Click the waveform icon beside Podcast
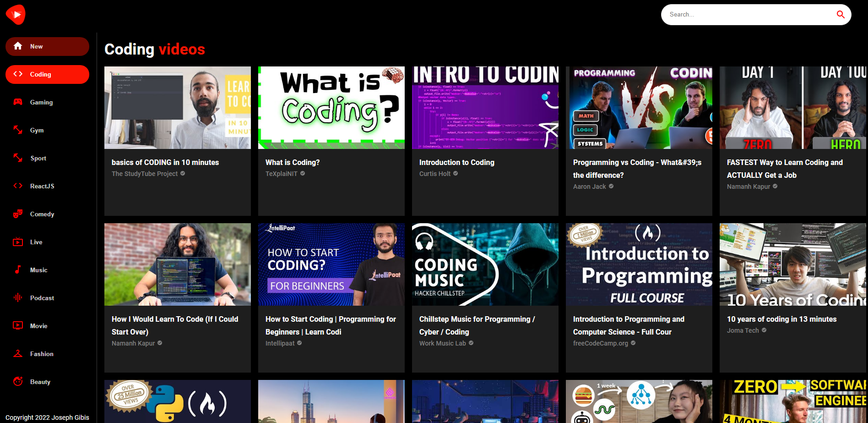Viewport: 868px width, 423px height. click(x=18, y=297)
